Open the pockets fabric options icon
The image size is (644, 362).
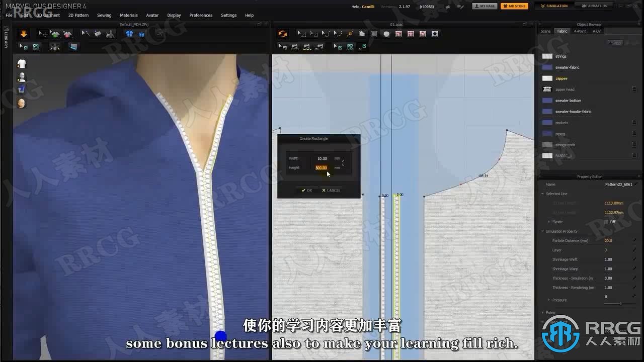[634, 123]
